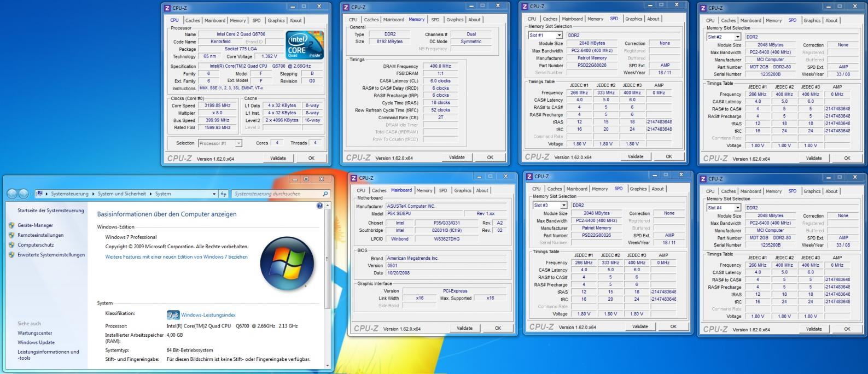This screenshot has height=374, width=868.
Task: Open SPD tab in the Memory timings window
Action: pos(435,20)
